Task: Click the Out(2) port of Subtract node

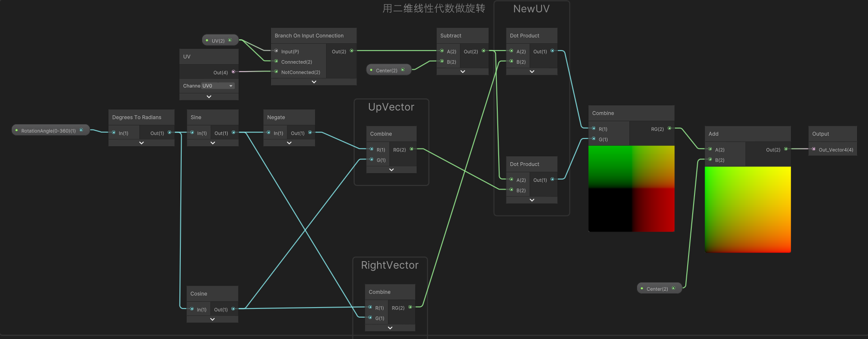Action: tap(484, 51)
